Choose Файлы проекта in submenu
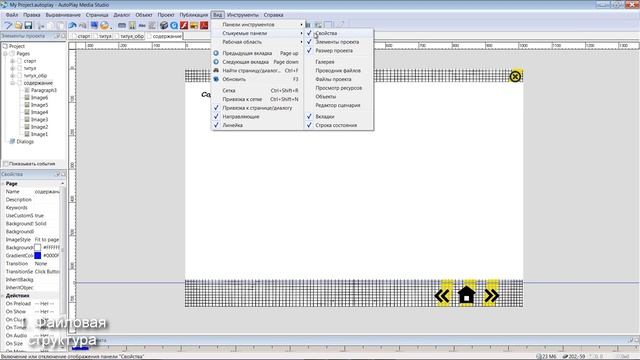640x360 pixels. click(x=338, y=79)
